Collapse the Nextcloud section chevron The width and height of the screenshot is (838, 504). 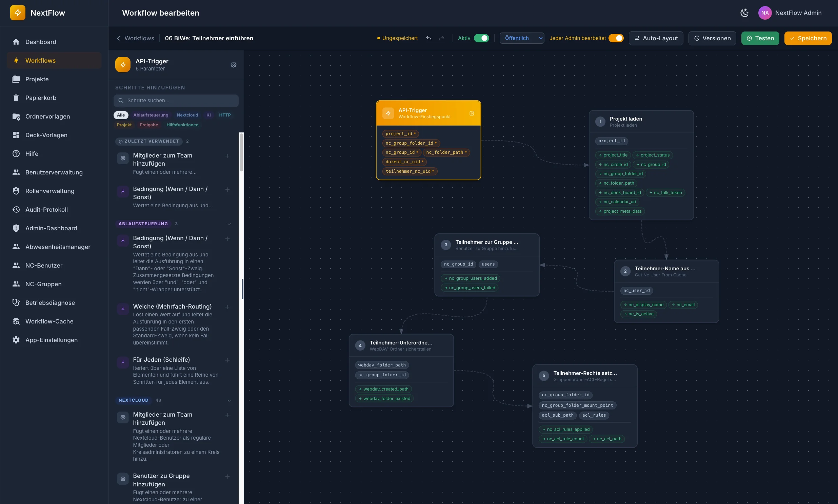coord(230,400)
